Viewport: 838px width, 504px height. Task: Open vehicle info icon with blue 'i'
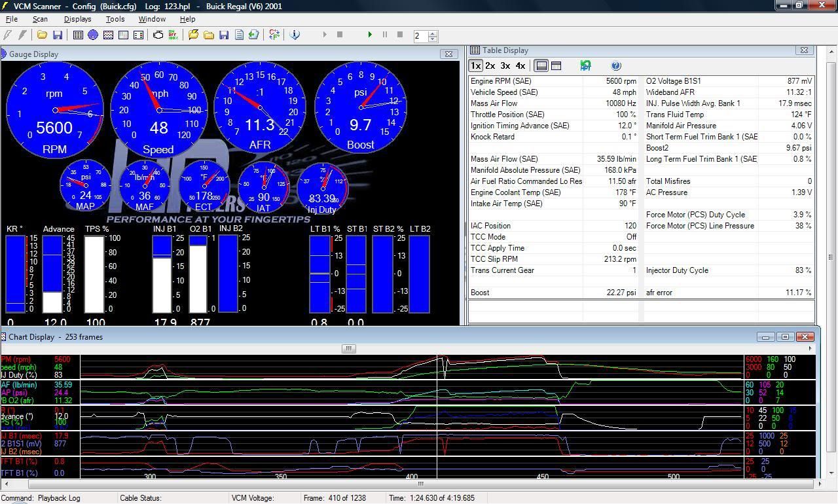pos(295,35)
